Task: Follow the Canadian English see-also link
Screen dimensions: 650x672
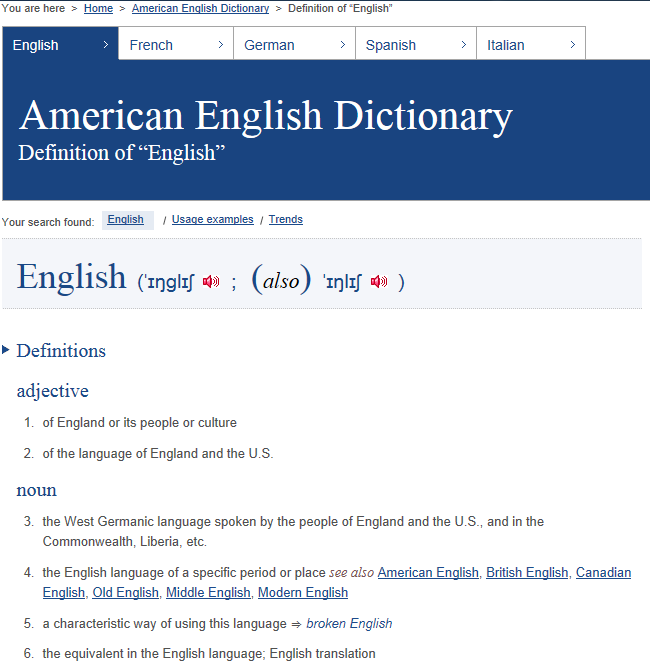Action: (603, 573)
